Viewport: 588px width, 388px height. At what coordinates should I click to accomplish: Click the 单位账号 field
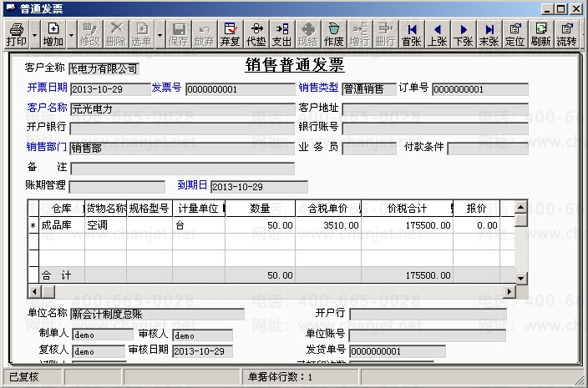click(428, 335)
